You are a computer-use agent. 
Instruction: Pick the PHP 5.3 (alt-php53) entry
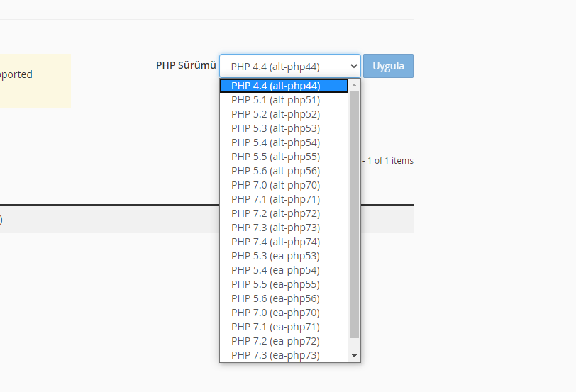(284, 128)
